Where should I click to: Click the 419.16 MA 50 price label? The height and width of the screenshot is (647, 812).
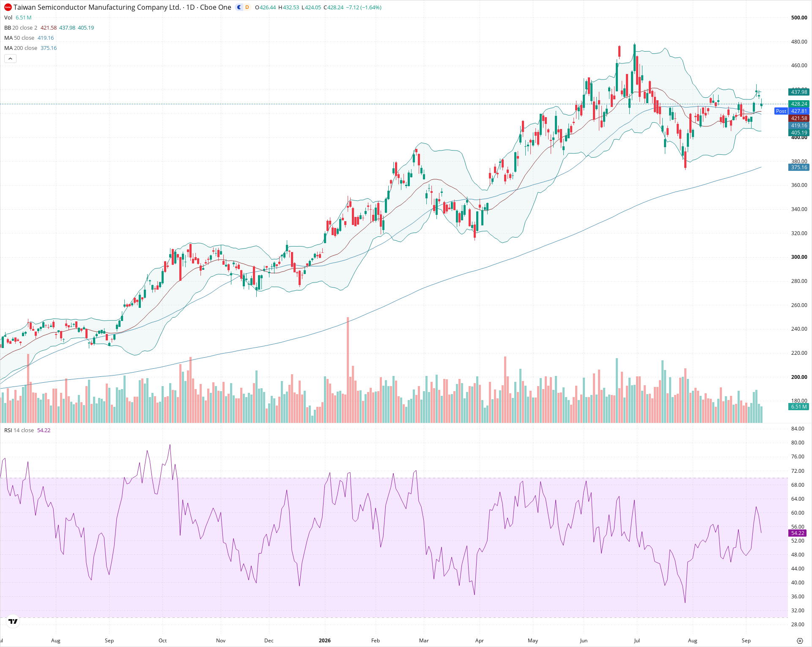coord(799,126)
